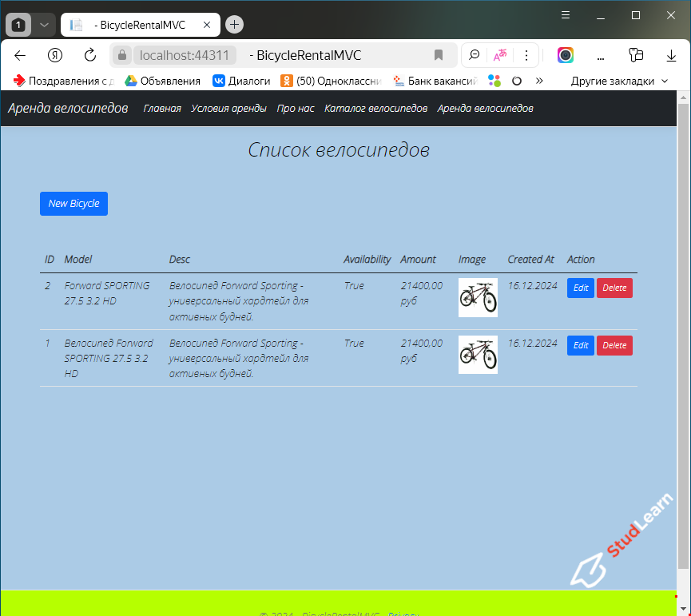Delete bicycle with ID 2
Screen dimensions: 691x616
tap(614, 288)
